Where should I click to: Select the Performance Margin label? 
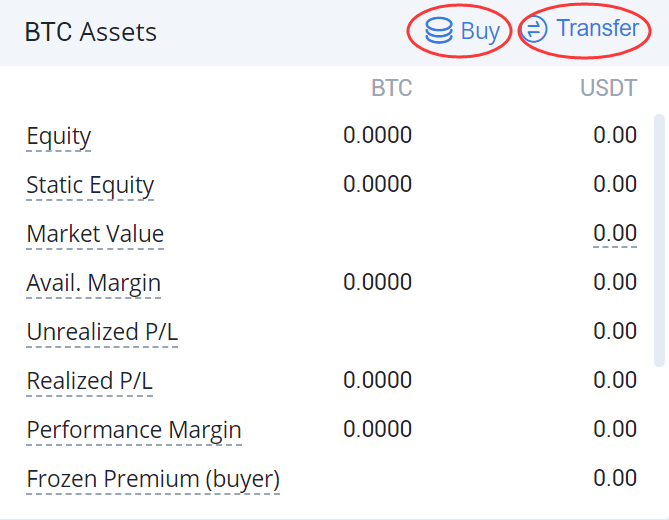134,430
